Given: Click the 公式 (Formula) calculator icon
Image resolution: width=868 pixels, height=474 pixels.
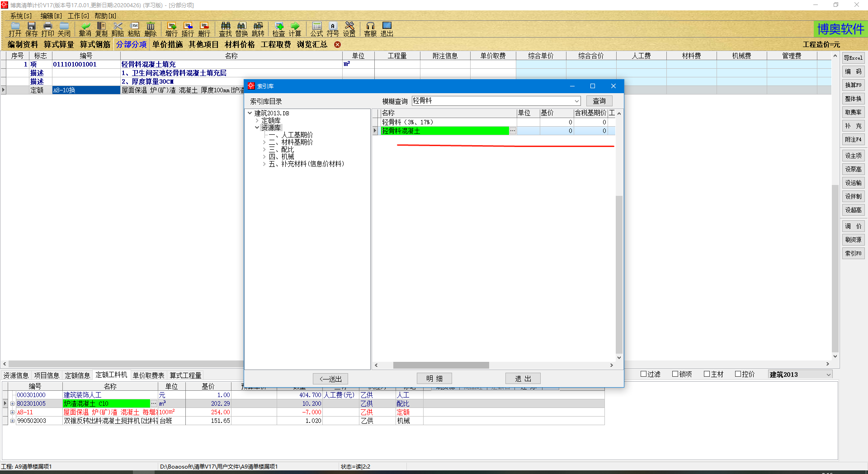Looking at the screenshot, I should [316, 29].
